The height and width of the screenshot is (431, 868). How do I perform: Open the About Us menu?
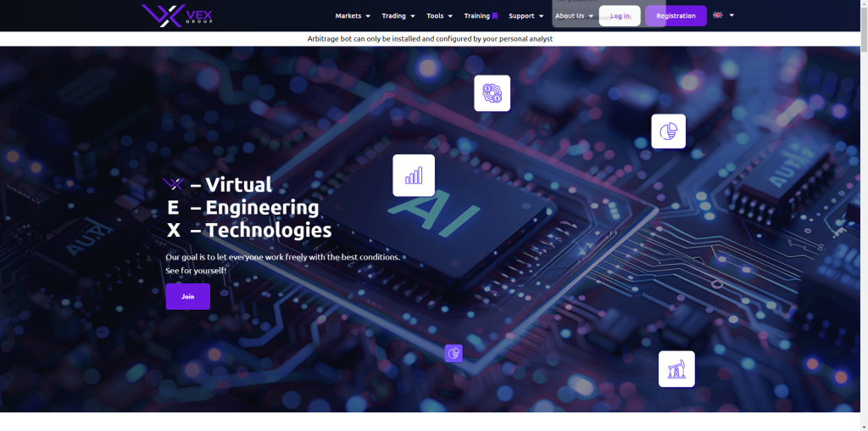pos(570,16)
